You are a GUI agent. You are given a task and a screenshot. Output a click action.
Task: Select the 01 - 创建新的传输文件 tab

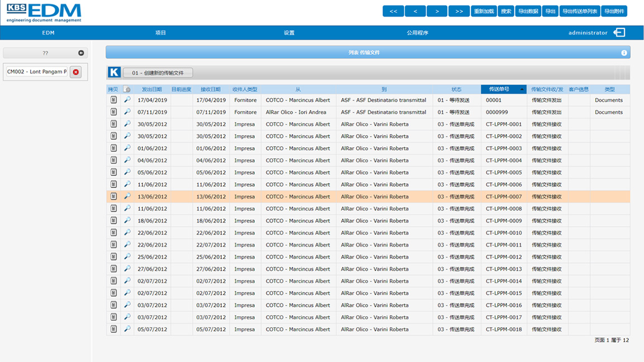click(x=159, y=72)
